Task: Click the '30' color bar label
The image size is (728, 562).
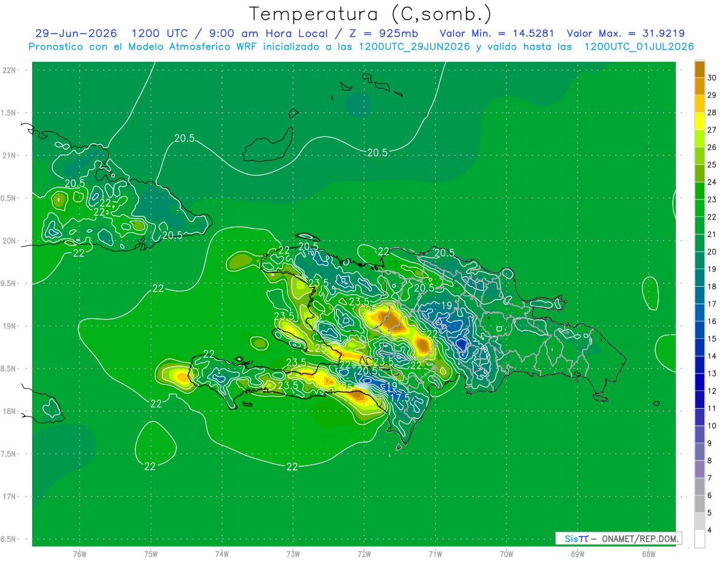Action: [712, 78]
